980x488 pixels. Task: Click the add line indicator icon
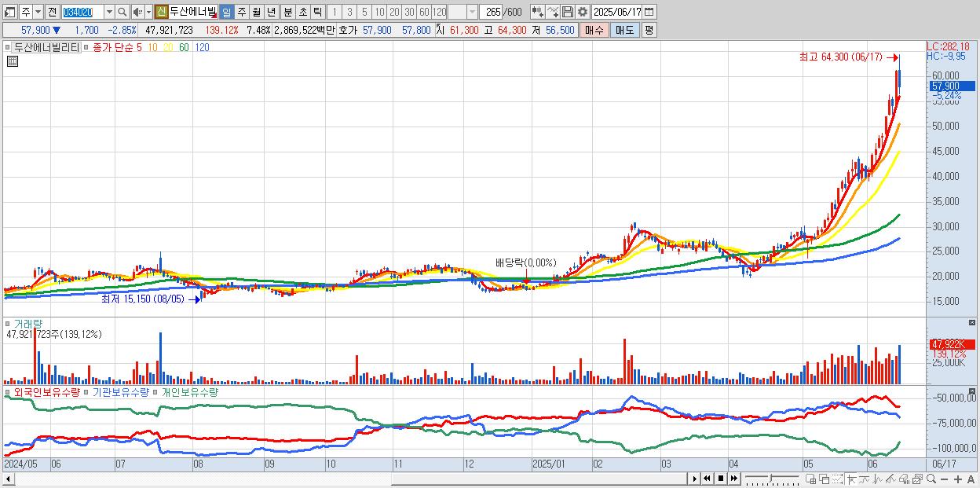(553, 12)
